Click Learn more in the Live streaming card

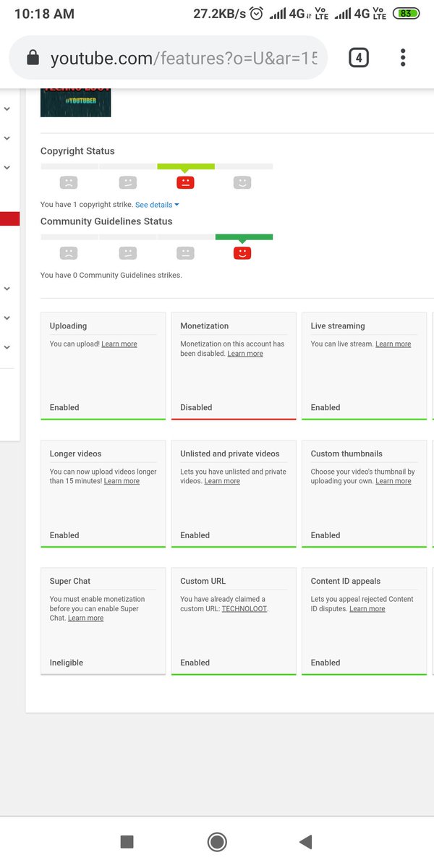[x=393, y=344]
